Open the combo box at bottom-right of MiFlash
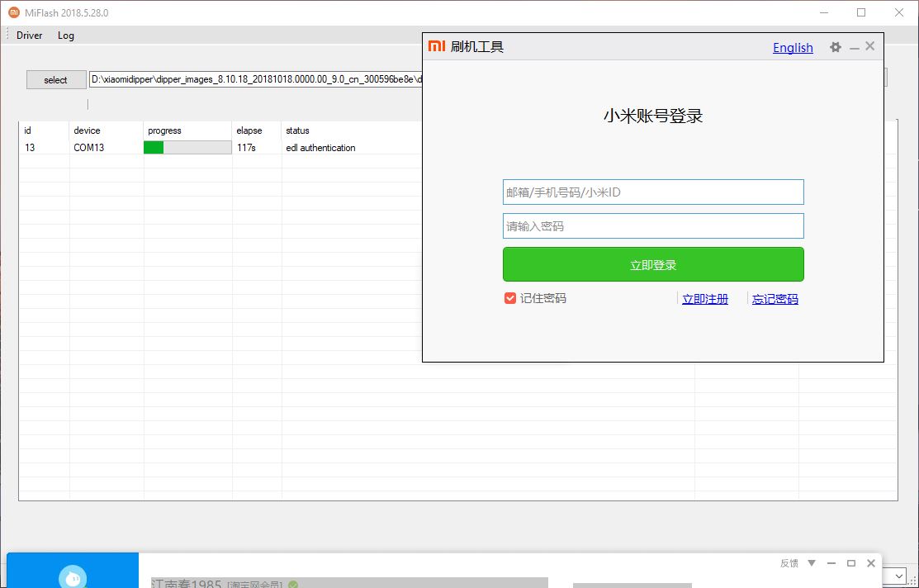Viewport: 919px width, 588px height. 900,576
